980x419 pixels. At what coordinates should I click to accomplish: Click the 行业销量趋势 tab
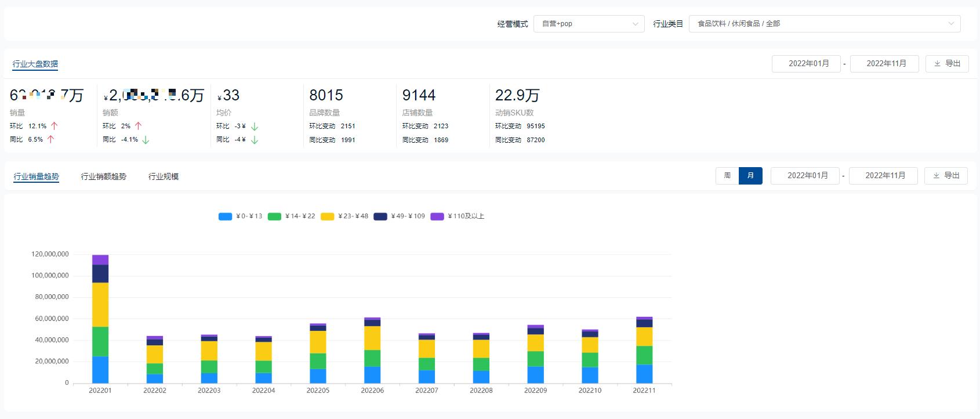37,176
